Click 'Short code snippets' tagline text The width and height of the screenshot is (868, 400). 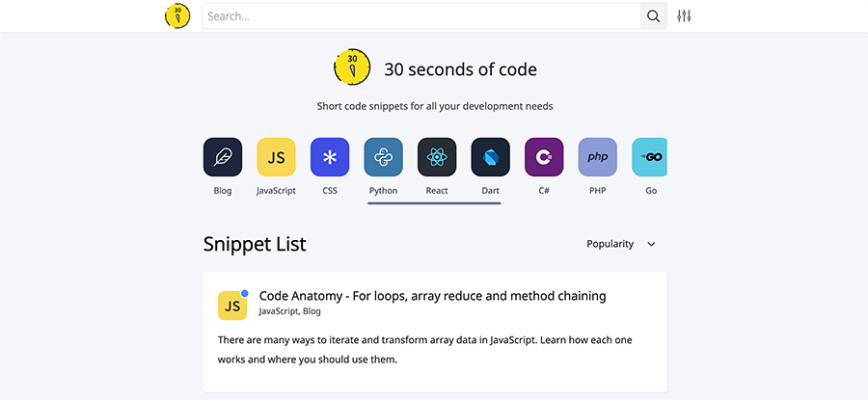pos(435,106)
